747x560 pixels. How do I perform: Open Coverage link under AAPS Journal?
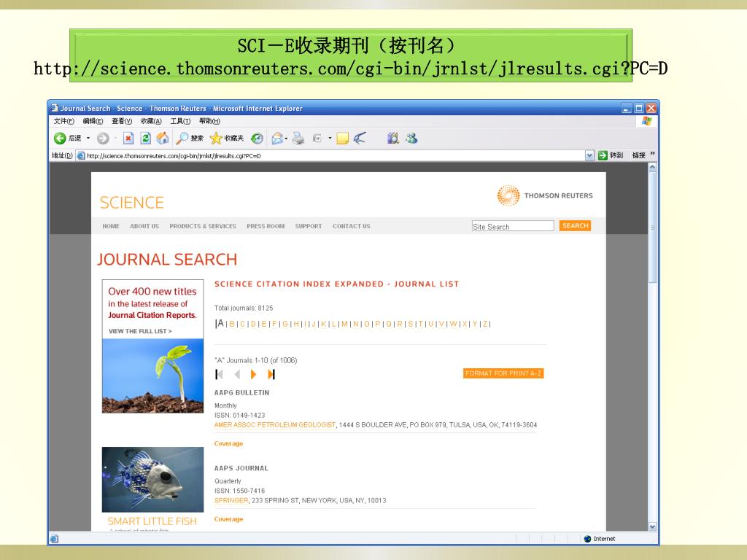[x=228, y=519]
